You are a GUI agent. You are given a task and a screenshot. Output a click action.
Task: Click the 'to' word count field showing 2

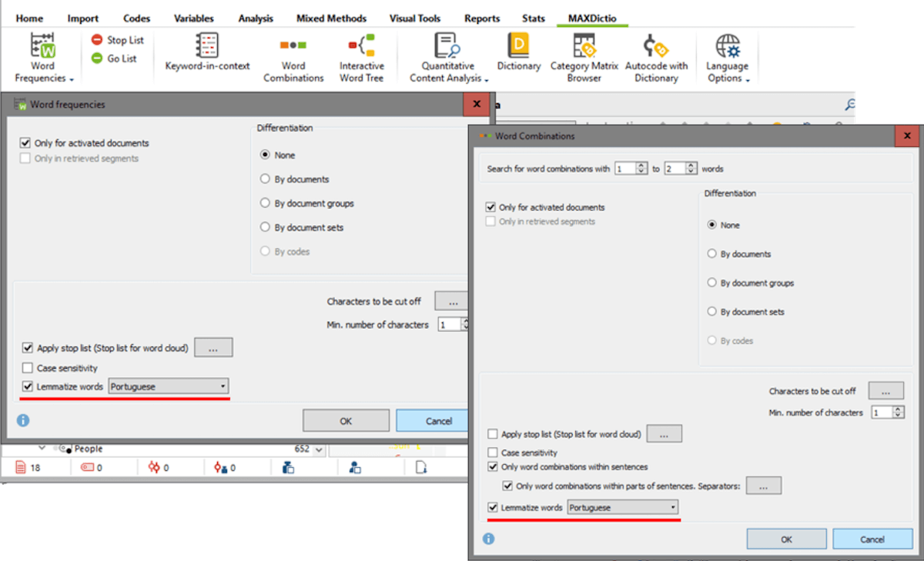(681, 169)
